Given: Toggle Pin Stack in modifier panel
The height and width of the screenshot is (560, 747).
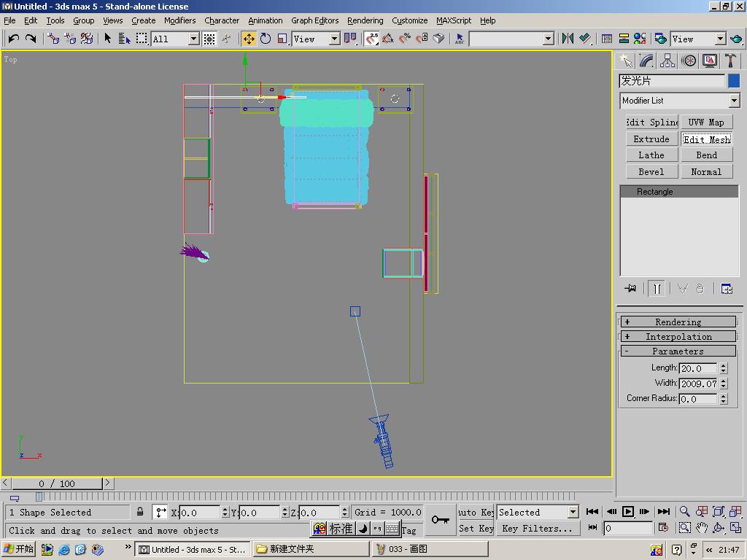Looking at the screenshot, I should point(631,289).
